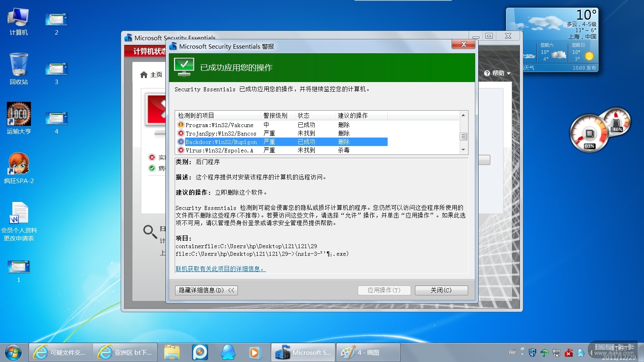The width and height of the screenshot is (644, 362).
Task: Open the 回收站 recycle bin icon
Action: (19, 69)
